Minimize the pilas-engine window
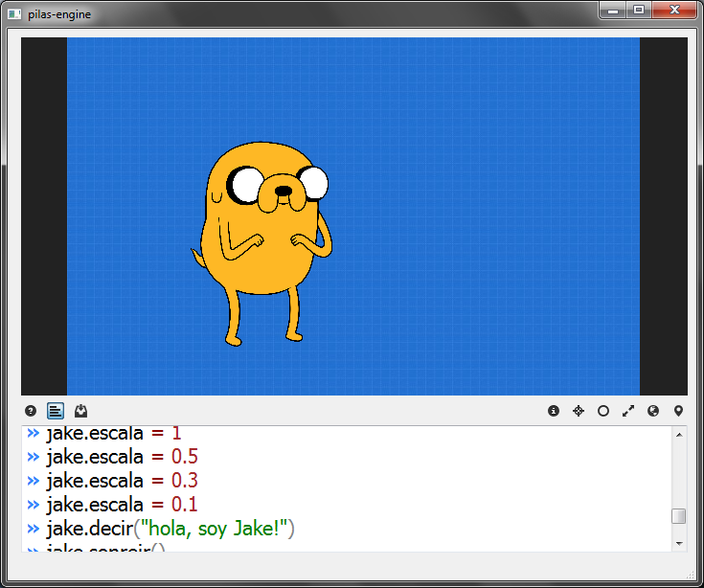 point(613,11)
